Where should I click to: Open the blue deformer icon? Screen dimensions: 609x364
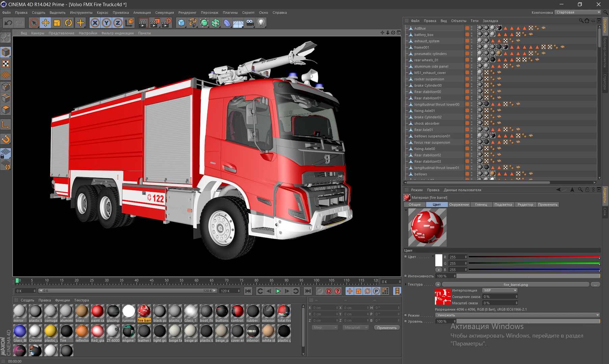click(x=227, y=23)
